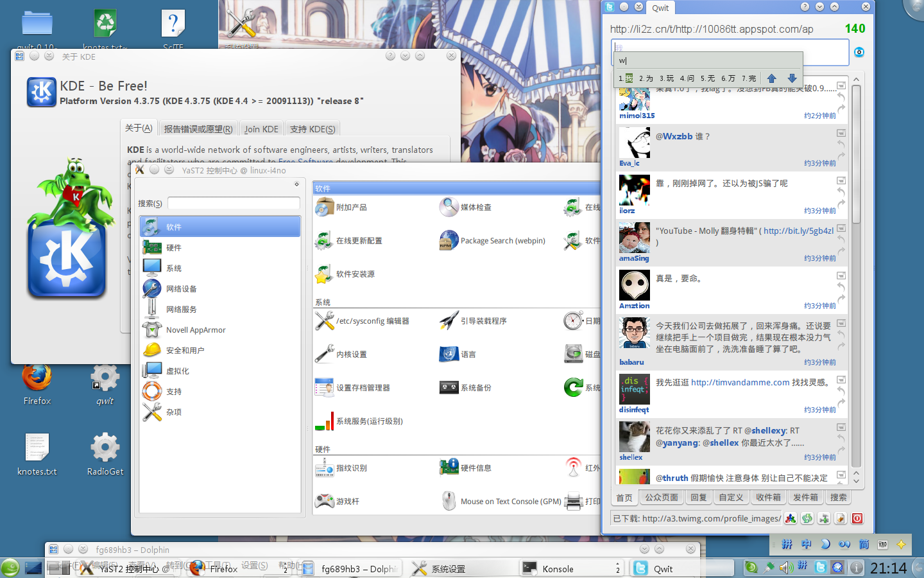This screenshot has height=578, width=924.
Task: Click Qwit tweet compose text box
Action: pos(730,52)
